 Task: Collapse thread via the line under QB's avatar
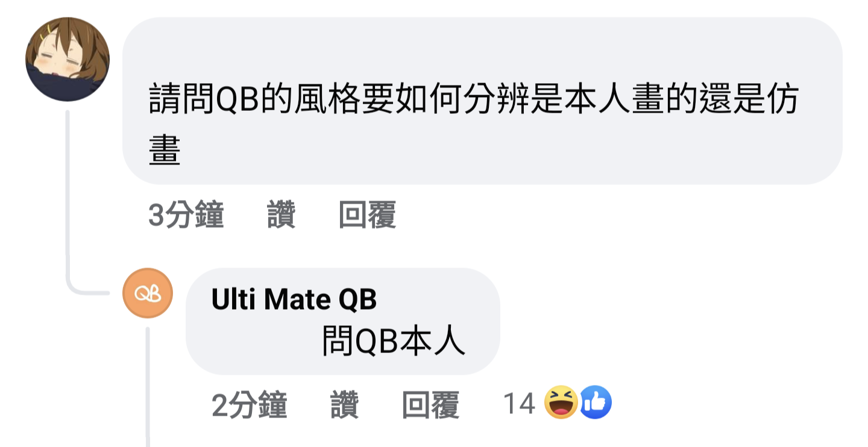(x=148, y=386)
